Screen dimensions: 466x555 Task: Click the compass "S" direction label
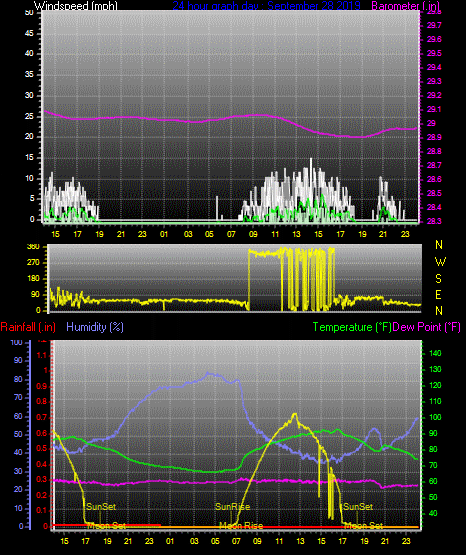(438, 279)
